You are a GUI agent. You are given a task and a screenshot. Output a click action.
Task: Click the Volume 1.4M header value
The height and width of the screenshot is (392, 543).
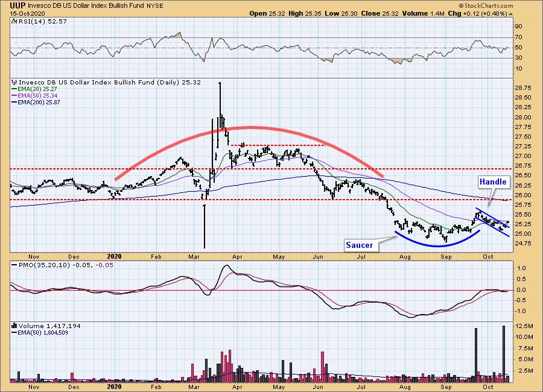(423, 13)
